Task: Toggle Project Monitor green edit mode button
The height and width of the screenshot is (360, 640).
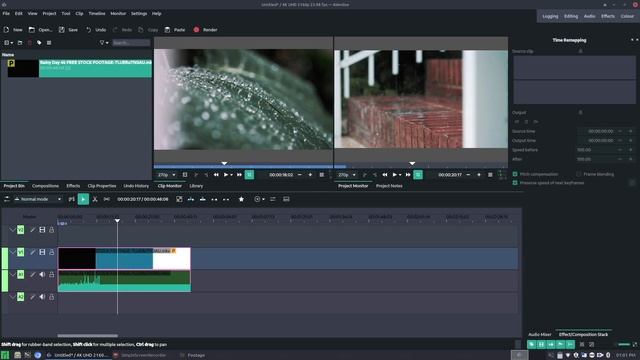Action: [418, 175]
